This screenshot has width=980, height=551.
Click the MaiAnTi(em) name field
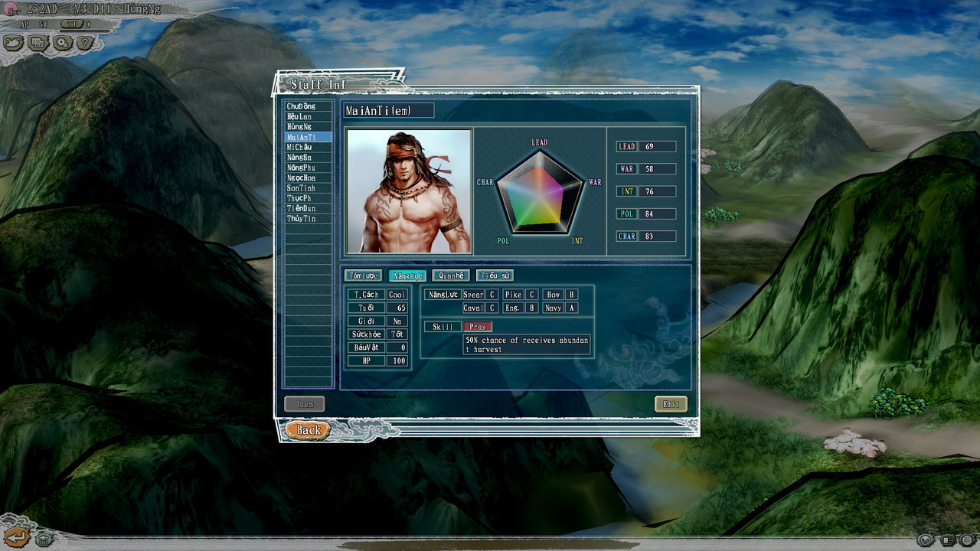coord(388,110)
